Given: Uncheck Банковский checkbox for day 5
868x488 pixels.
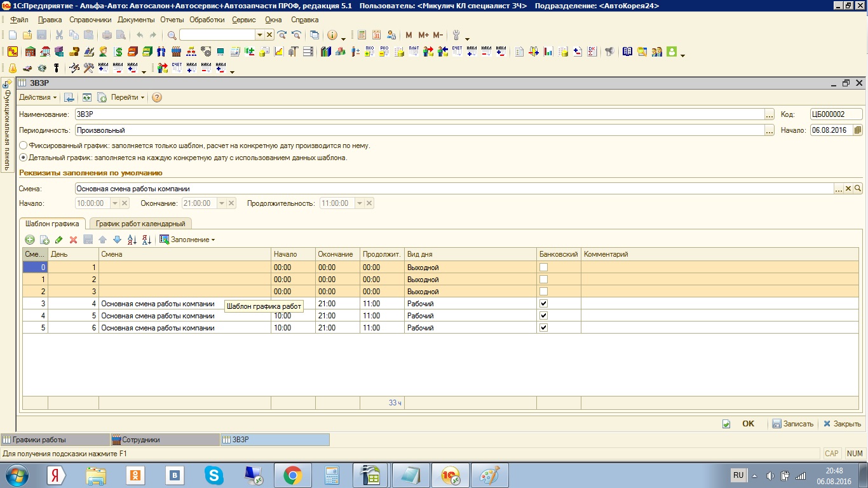Looking at the screenshot, I should tap(543, 316).
